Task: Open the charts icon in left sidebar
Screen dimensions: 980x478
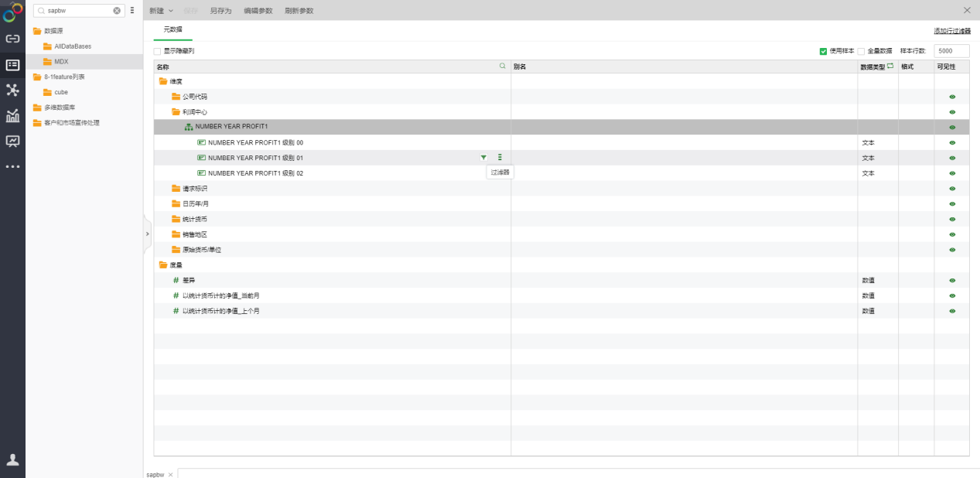Action: click(12, 113)
